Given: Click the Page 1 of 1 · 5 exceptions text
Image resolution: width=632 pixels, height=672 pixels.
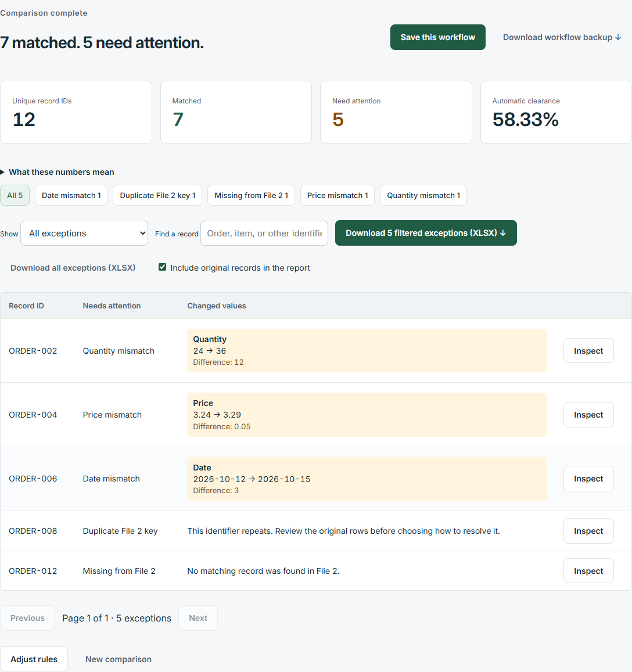Looking at the screenshot, I should coord(117,618).
